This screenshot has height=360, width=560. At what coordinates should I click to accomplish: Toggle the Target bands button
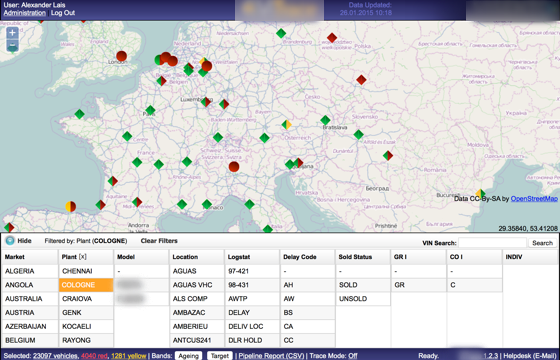click(220, 356)
